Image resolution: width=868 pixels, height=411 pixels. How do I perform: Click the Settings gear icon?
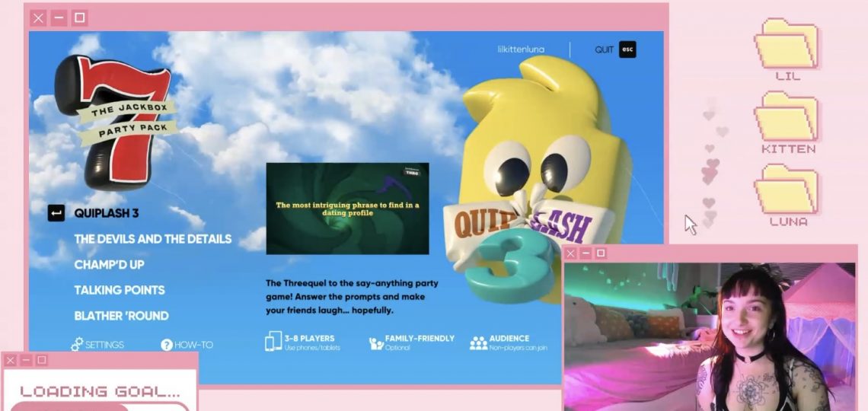point(77,345)
